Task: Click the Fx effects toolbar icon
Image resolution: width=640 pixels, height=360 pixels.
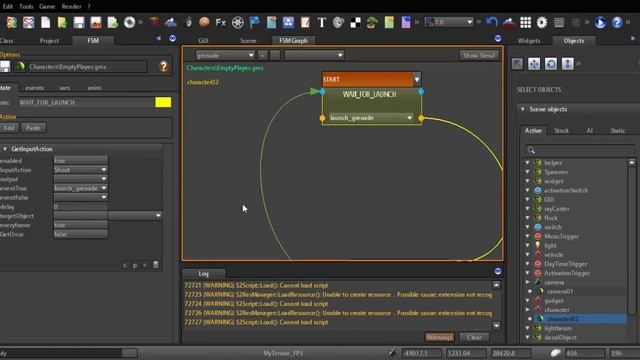Action: point(221,22)
